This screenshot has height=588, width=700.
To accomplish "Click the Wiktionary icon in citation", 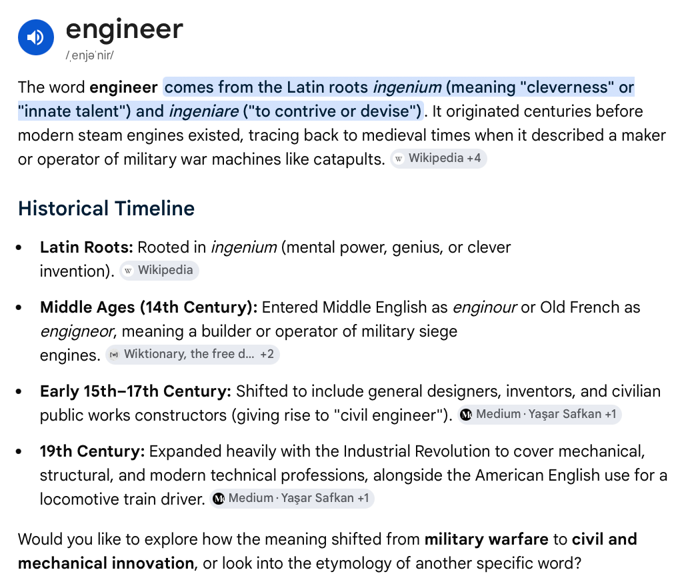I will click(x=114, y=355).
